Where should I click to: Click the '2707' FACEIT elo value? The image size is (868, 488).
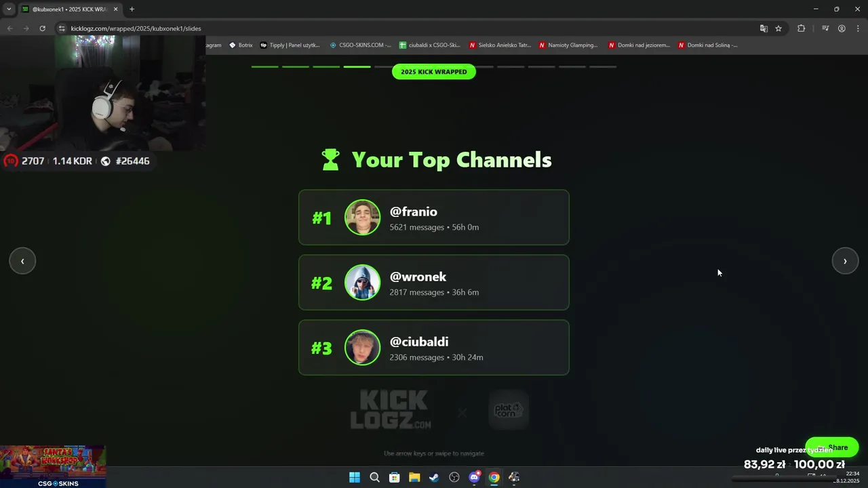pos(33,161)
